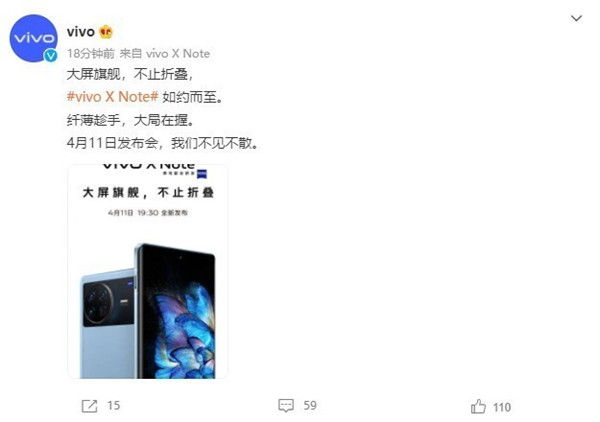Open comments via speech bubble icon
Viewport: 600px width, 422px height.
pos(286,406)
